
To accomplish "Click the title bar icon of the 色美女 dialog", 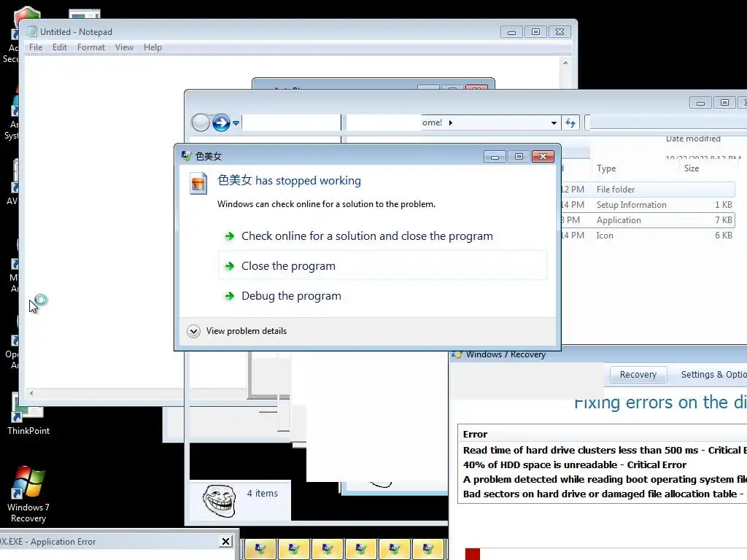I will 186,156.
